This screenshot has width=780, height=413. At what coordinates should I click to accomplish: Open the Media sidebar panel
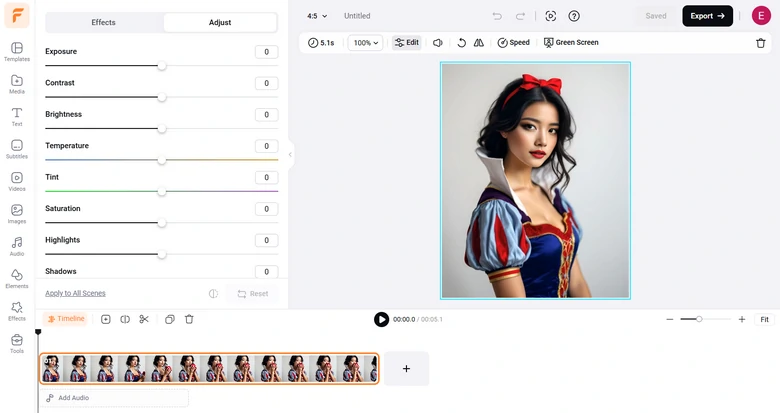[16, 84]
